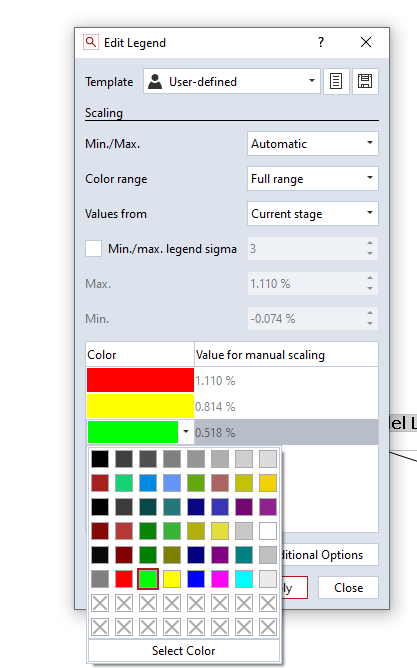Screen dimensions: 417x668
Task: Click the user icon in Template box
Action: [155, 81]
